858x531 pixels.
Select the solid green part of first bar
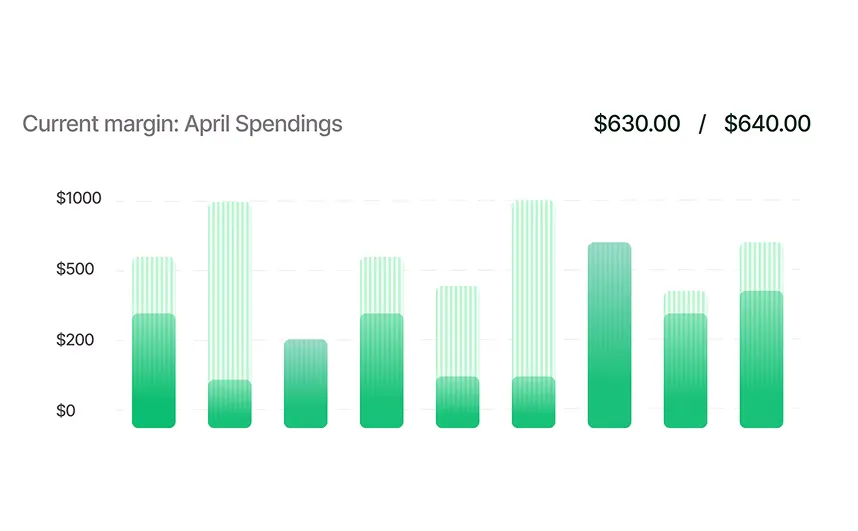tap(153, 370)
